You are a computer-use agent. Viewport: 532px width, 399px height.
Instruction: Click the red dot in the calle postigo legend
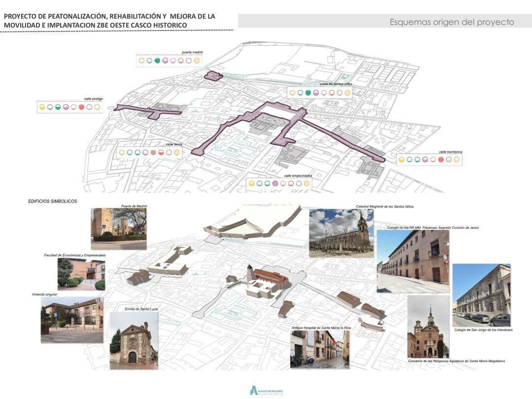pos(81,107)
